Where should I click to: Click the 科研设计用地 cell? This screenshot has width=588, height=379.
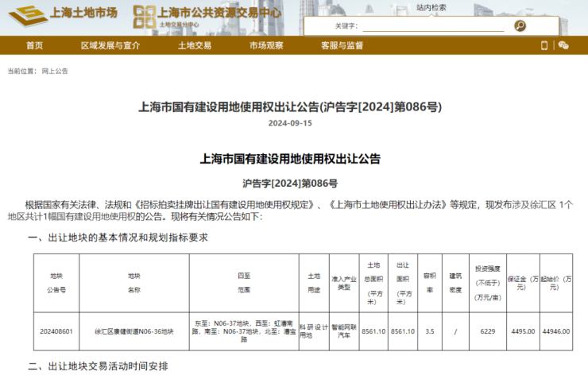pyautogui.click(x=314, y=331)
